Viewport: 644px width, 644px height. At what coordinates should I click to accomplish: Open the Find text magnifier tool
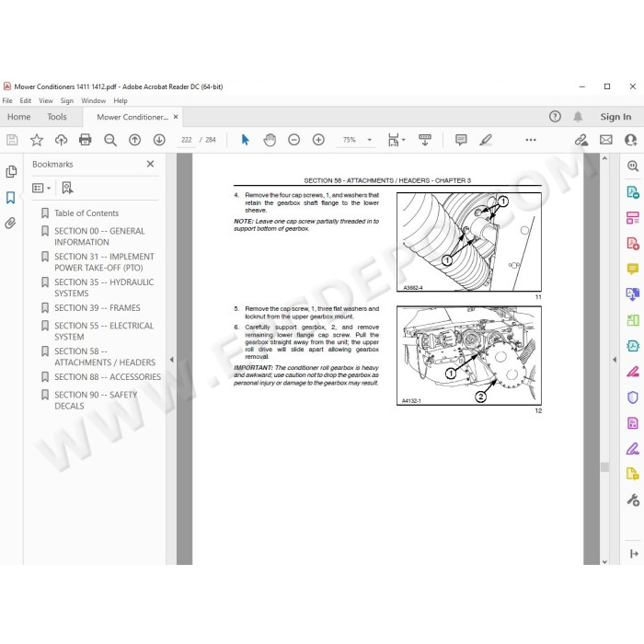110,140
